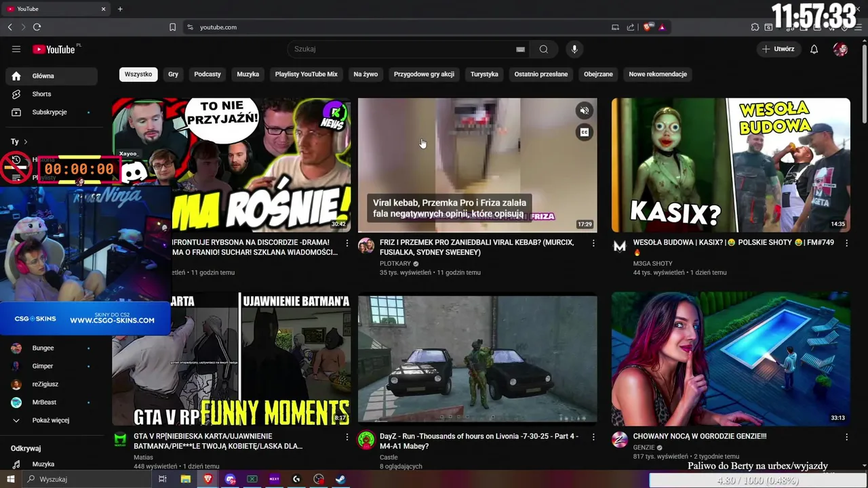Click the Utwórz create button

pos(778,49)
